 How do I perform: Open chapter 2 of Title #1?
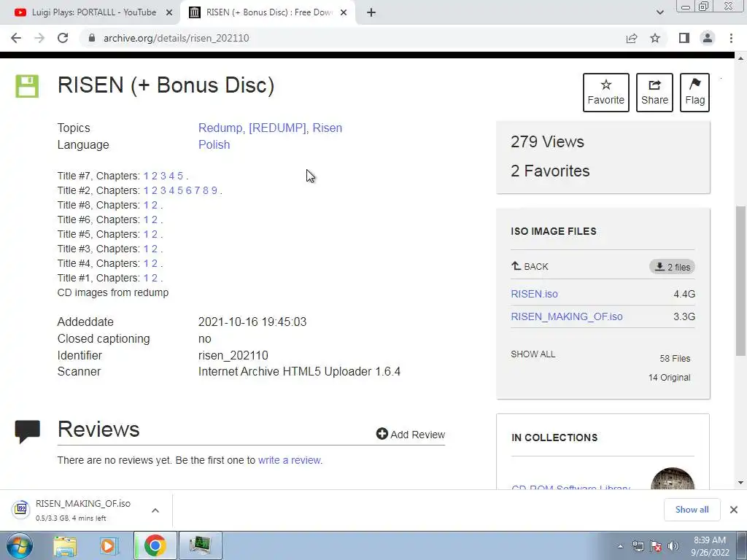click(155, 278)
